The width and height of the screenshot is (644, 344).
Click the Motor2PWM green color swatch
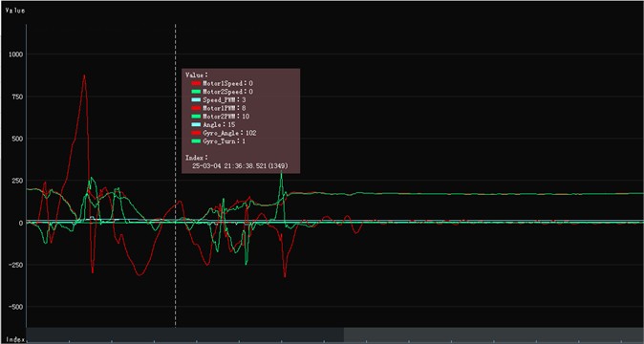coord(196,117)
